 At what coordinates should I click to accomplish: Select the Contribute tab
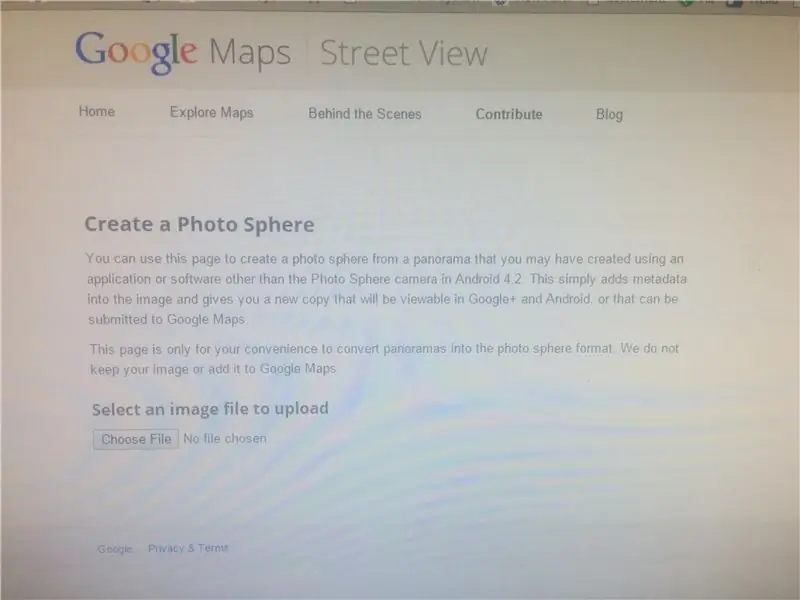point(509,114)
